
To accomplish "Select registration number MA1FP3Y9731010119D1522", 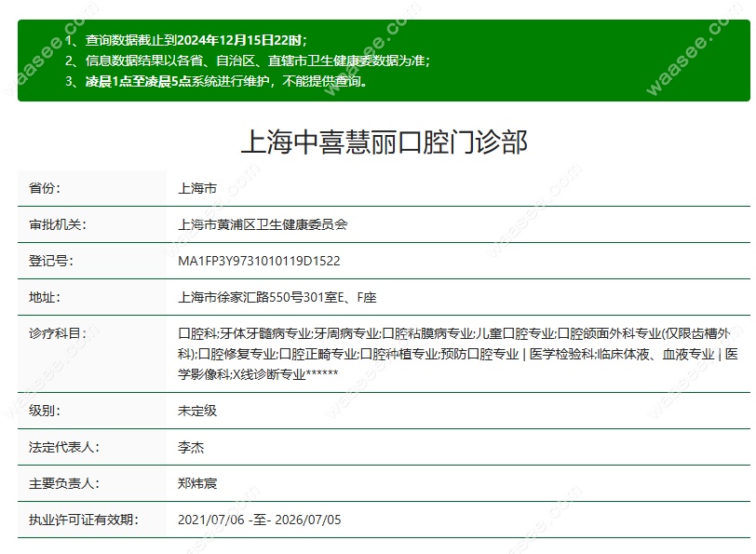I will pos(259,261).
